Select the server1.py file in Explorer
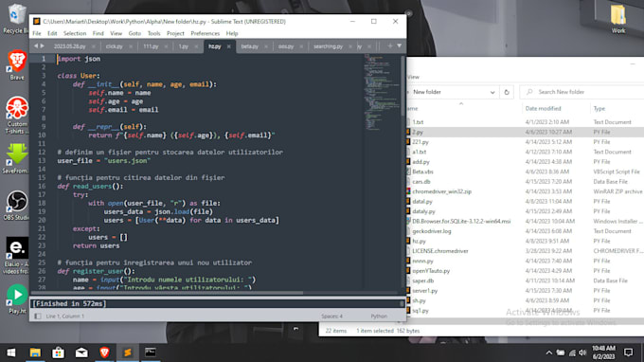Screen dimensions: 644x362 (x=424, y=291)
